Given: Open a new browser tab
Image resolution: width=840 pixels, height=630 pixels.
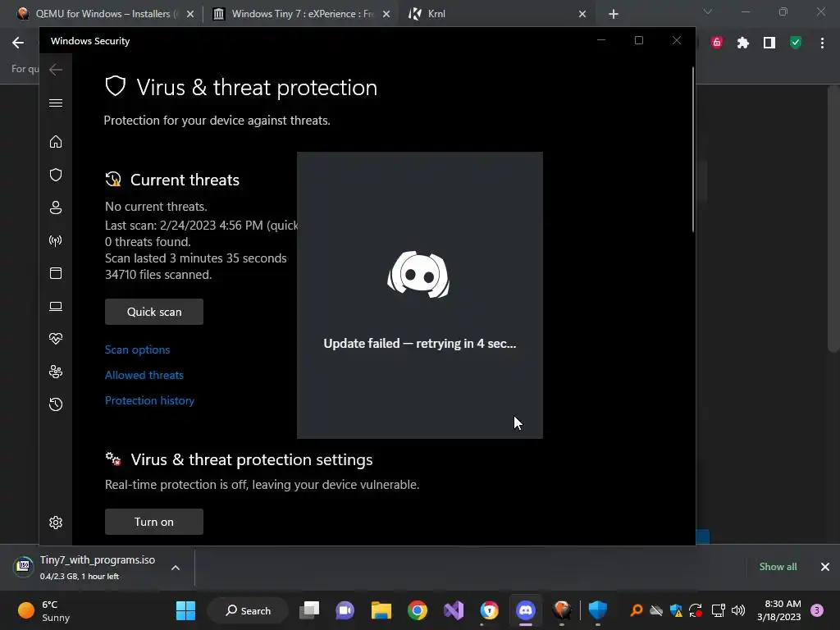Looking at the screenshot, I should tap(614, 15).
